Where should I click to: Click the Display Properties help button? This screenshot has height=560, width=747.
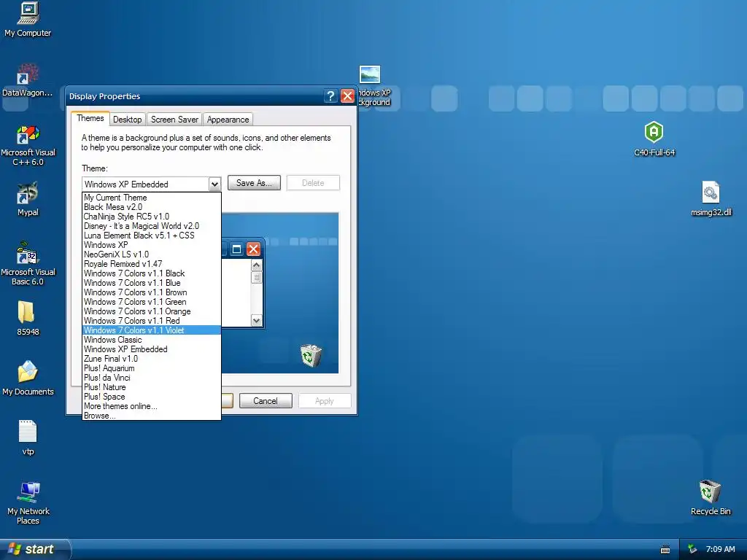coord(330,96)
